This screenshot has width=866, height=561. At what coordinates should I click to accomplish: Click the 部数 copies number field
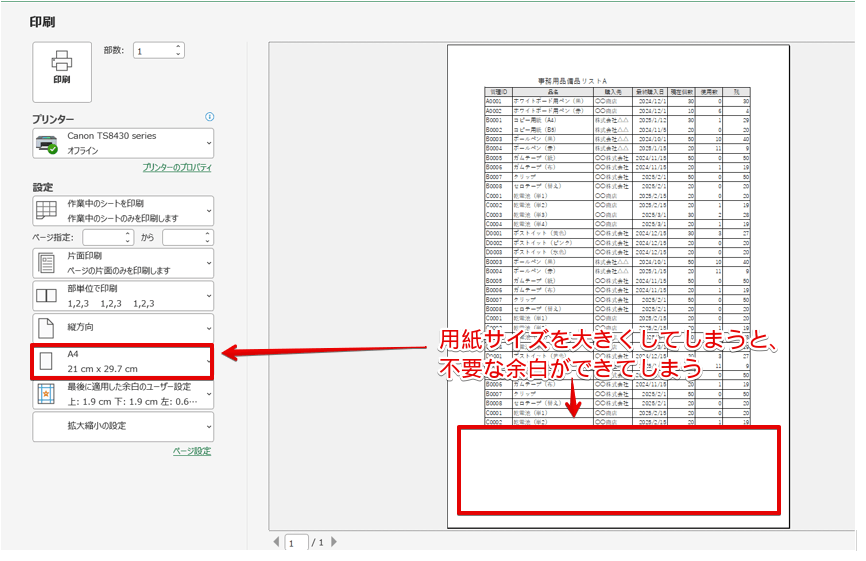[x=153, y=51]
